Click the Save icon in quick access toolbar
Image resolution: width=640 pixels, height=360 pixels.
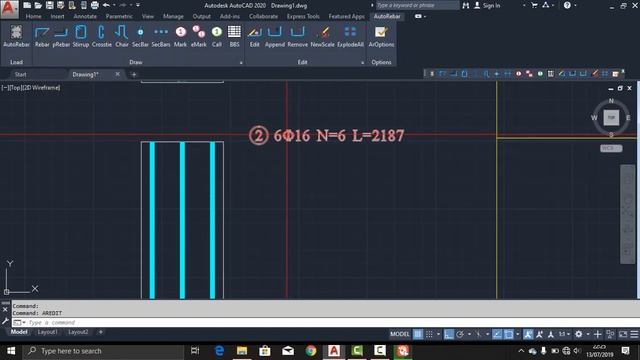coord(49,5)
